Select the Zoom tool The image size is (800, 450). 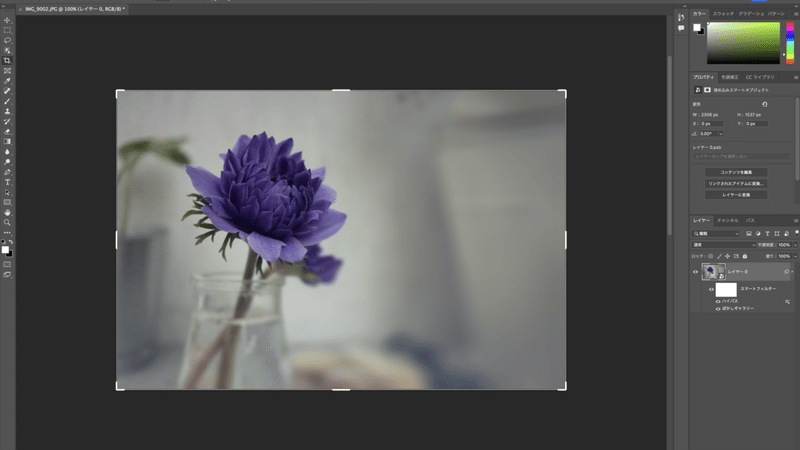pos(7,222)
